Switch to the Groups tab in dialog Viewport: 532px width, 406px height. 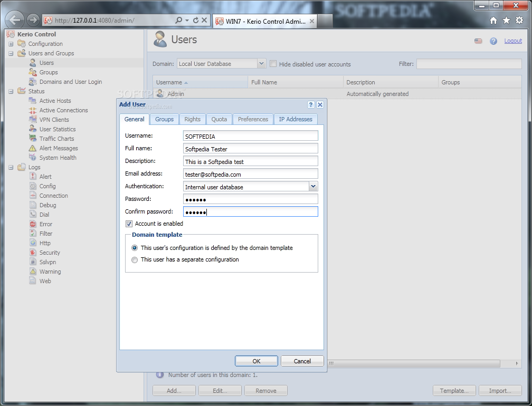coord(164,119)
